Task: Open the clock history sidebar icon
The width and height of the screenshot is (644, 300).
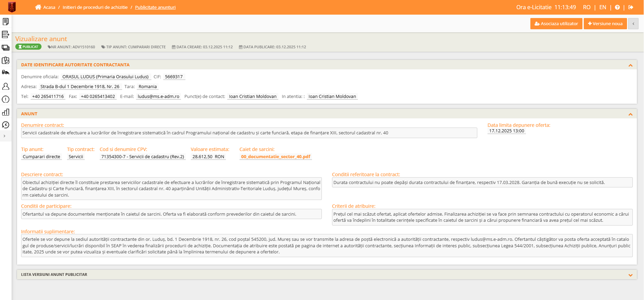Action: coord(5,125)
